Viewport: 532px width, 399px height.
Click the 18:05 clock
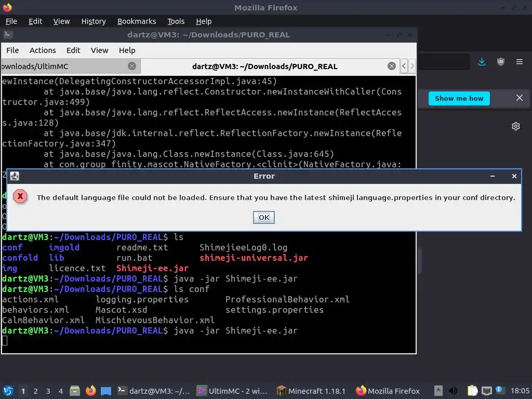click(520, 391)
